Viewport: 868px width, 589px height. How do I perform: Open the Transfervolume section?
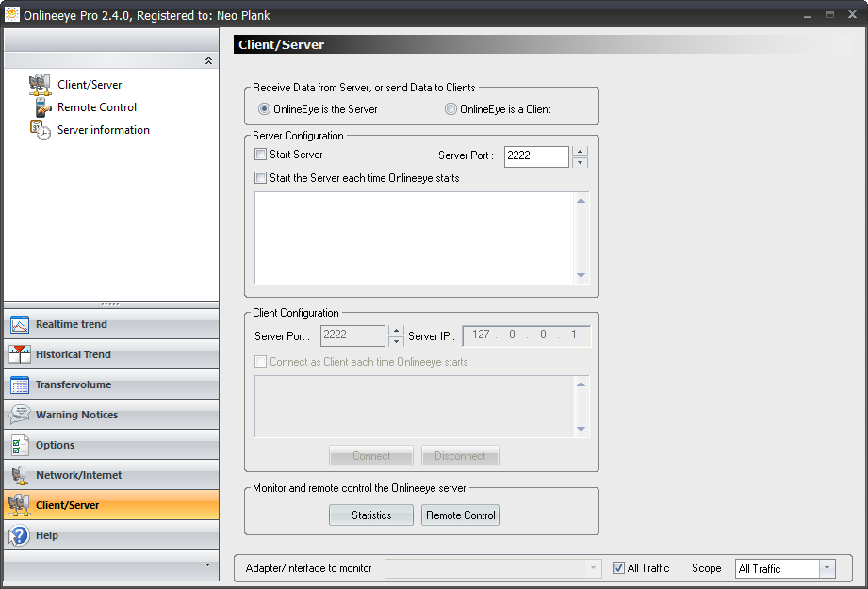(x=111, y=384)
